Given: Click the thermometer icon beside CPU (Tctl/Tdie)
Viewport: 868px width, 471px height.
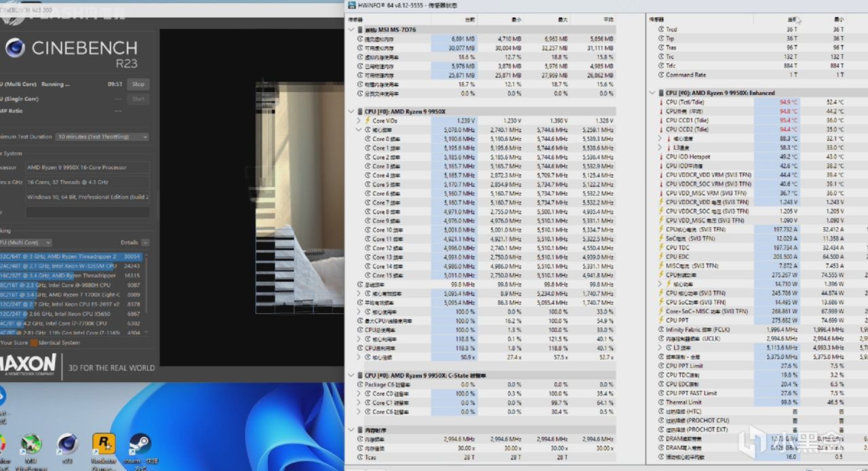Looking at the screenshot, I should coord(660,102).
